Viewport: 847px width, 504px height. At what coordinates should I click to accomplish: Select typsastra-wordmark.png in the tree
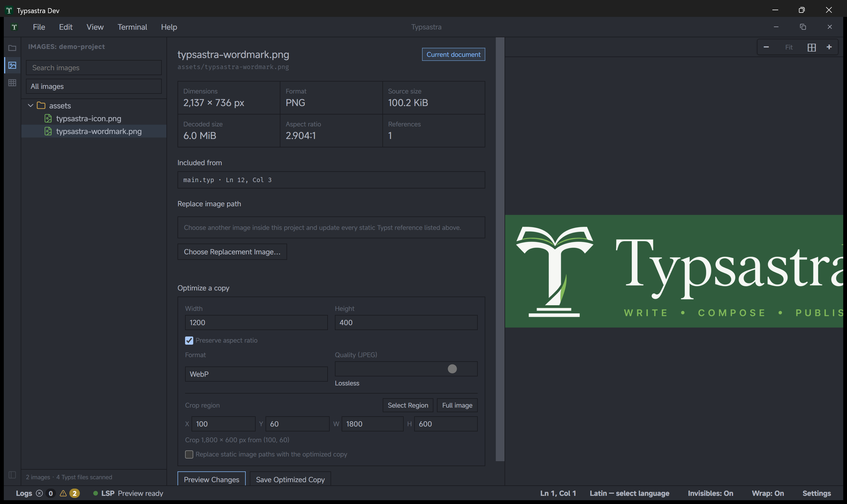tap(94, 131)
